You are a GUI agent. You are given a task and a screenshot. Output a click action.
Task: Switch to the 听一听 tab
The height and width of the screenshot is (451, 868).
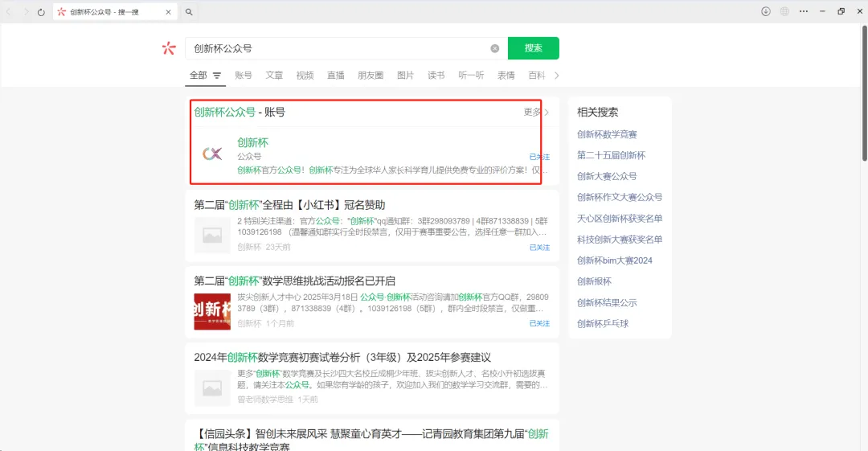tap(471, 76)
